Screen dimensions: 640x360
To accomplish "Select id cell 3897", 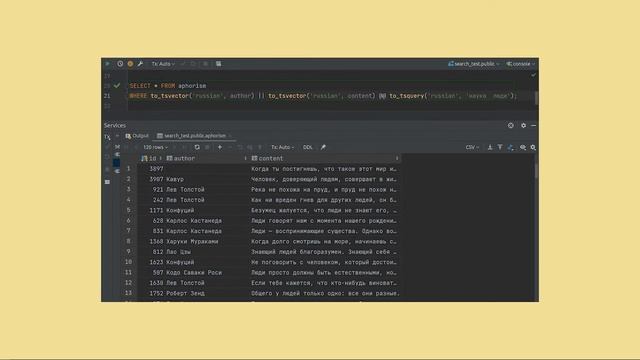I will [x=151, y=169].
